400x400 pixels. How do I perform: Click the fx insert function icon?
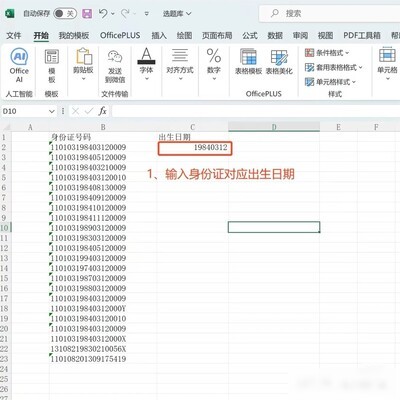pyautogui.click(x=102, y=111)
